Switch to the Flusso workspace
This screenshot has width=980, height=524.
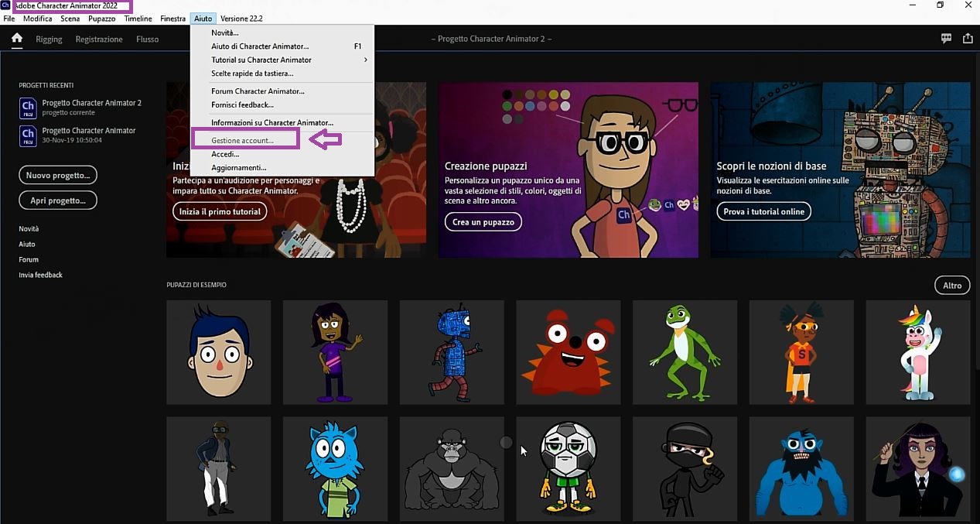point(147,39)
